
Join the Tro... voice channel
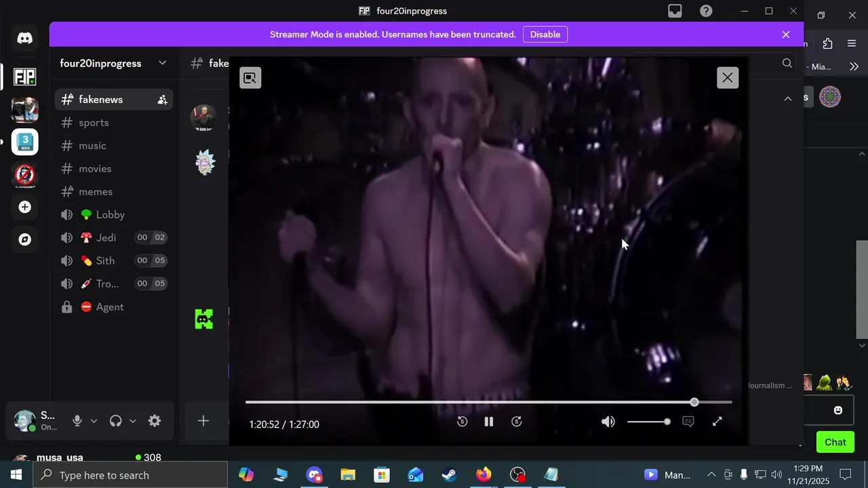[113, 284]
